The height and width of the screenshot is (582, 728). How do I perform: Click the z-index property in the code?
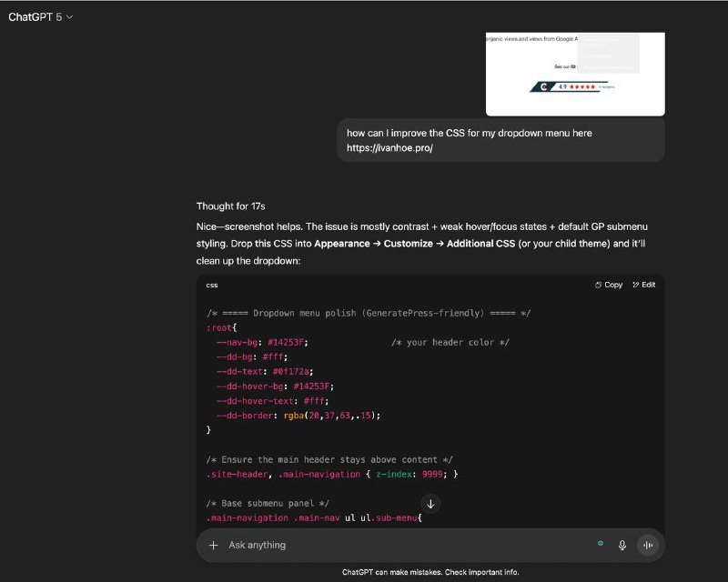click(x=393, y=475)
